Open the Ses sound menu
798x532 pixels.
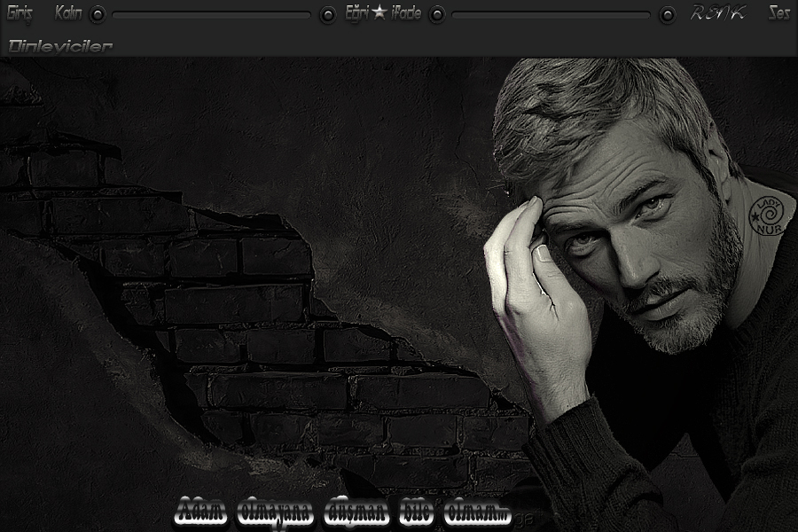pos(778,13)
